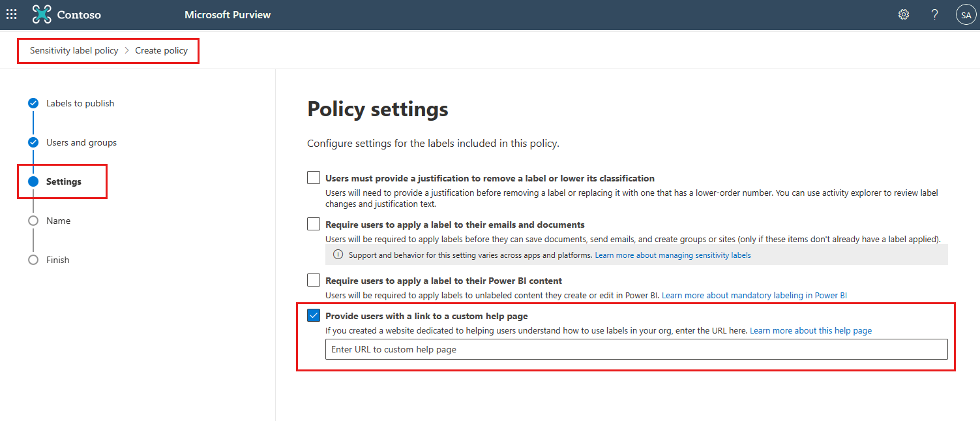980x421 pixels.
Task: Open the help question mark
Action: [934, 14]
